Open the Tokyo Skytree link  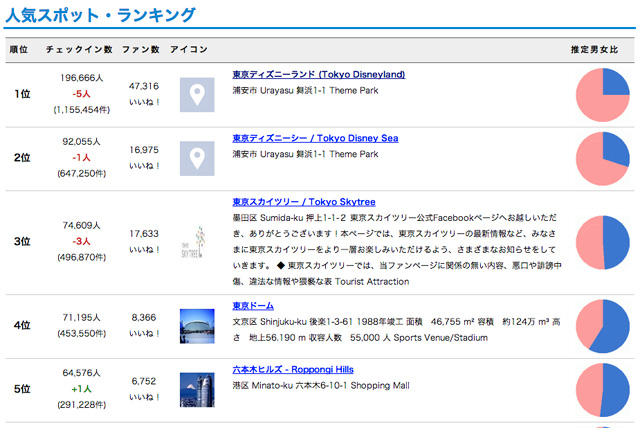(x=304, y=202)
